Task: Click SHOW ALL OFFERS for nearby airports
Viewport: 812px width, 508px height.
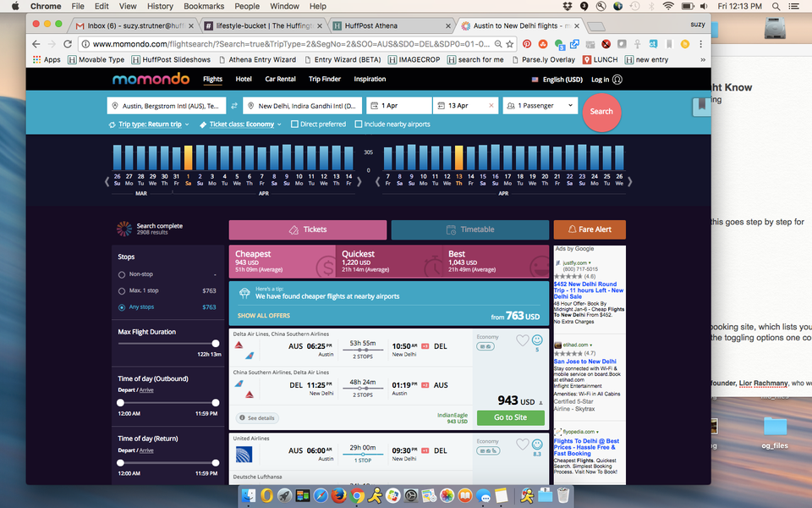Action: [x=264, y=315]
